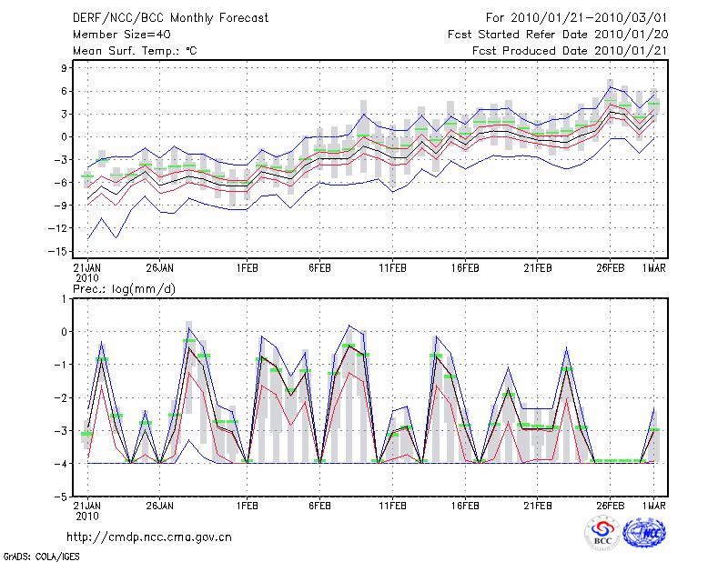Click the blue NCC logo icon
The height and width of the screenshot is (562, 728).
(644, 533)
